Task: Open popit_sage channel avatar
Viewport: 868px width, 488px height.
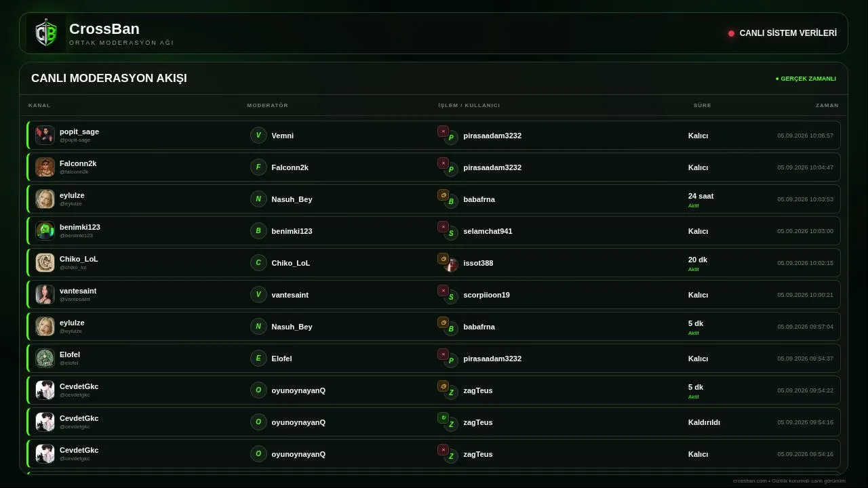Action: point(45,135)
